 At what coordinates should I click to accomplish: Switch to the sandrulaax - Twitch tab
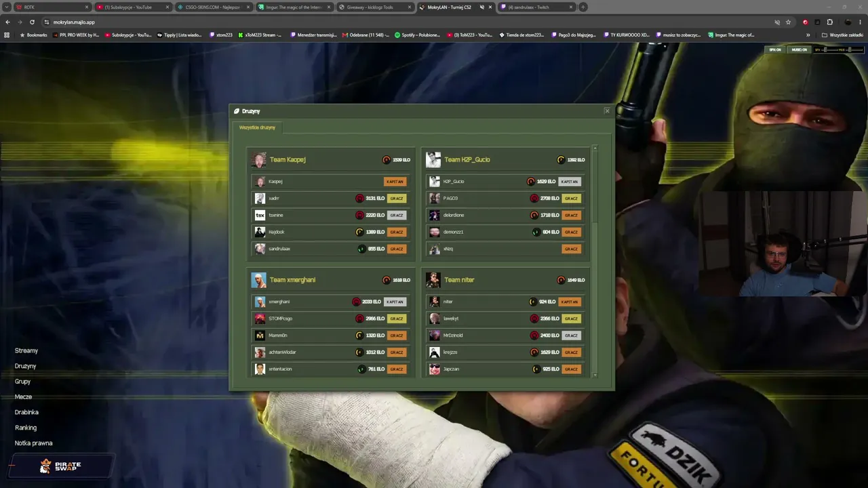(537, 7)
